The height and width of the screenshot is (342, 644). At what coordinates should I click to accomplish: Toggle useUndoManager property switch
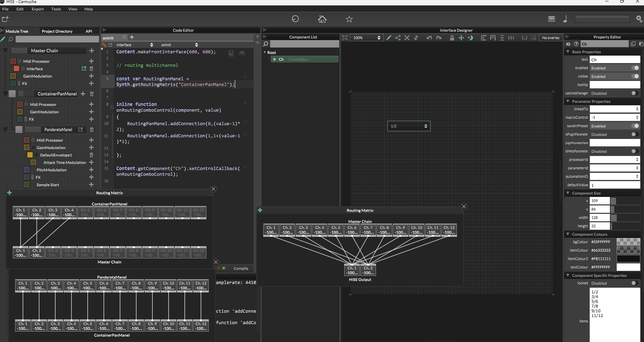635,93
